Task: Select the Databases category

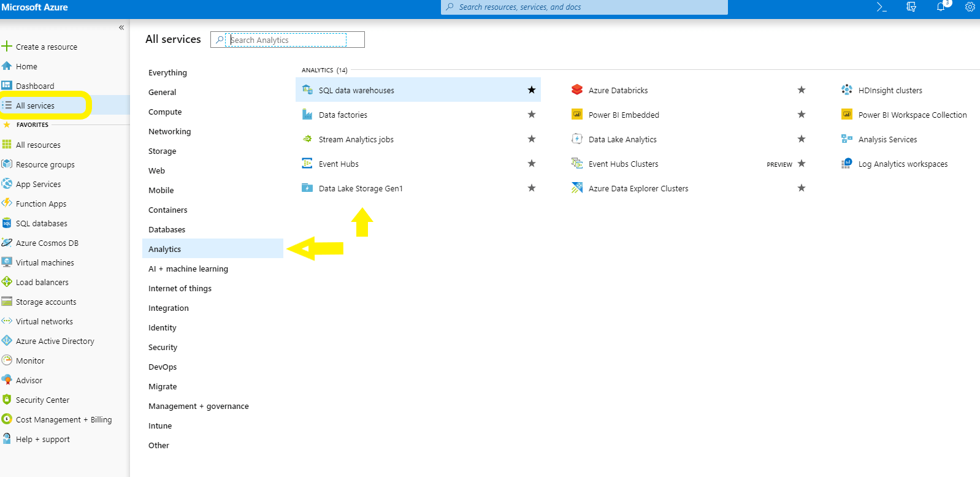Action: [x=167, y=229]
